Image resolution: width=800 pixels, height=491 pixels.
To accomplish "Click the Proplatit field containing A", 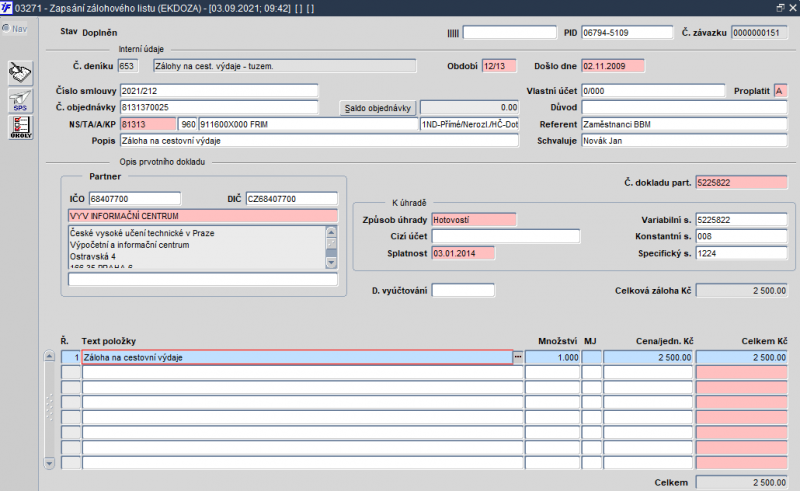I will (780, 91).
